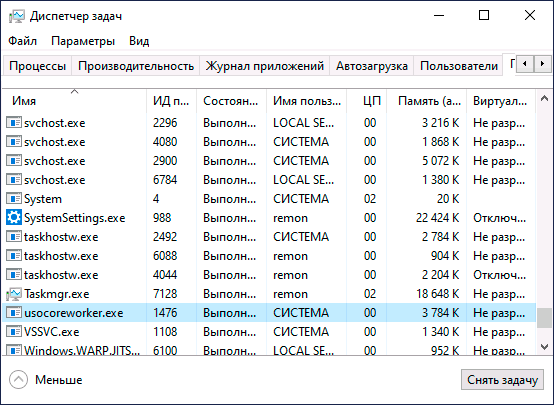Click the taskhostw.exe icon for PID 6088
The height and width of the screenshot is (405, 554).
(x=14, y=256)
